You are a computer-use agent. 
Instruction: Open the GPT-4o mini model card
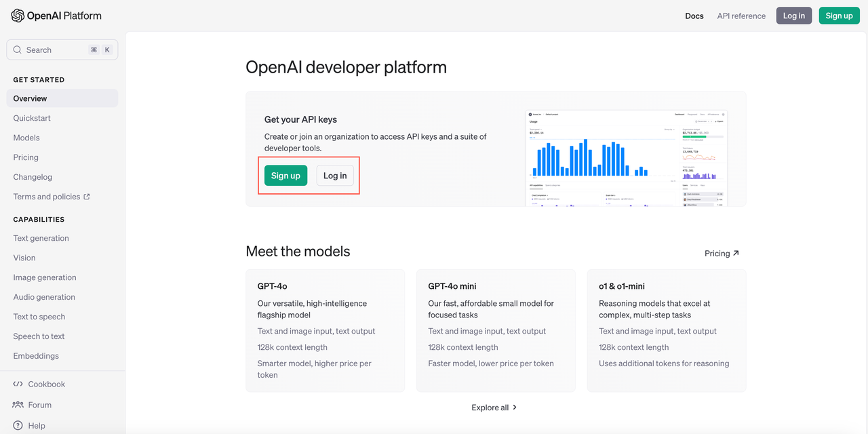tap(496, 331)
